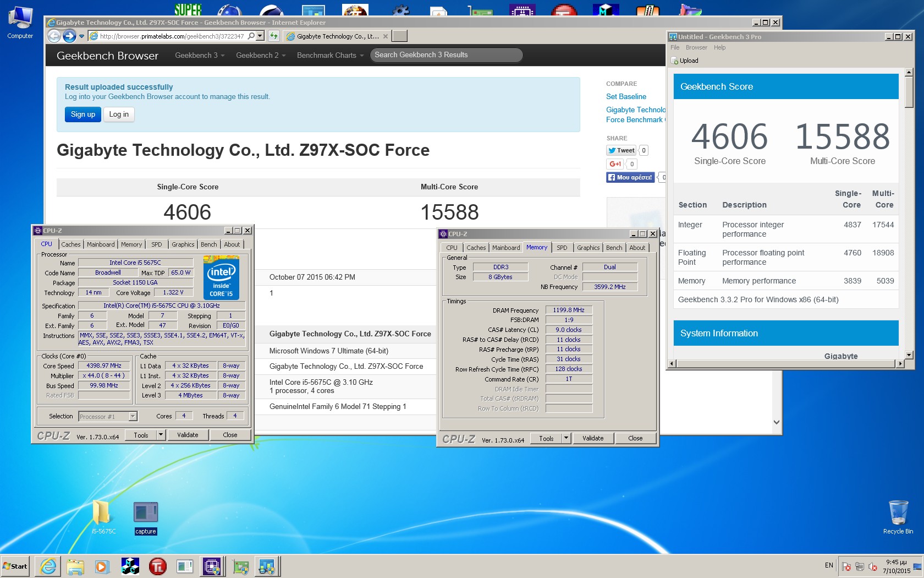The image size is (924, 578).
Task: Open Tools dropdown arrow in right CPU-Z
Action: [566, 438]
